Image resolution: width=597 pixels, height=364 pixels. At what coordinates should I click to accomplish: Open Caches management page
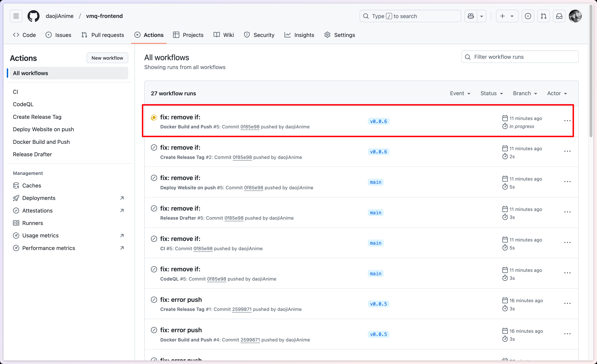(x=69, y=186)
